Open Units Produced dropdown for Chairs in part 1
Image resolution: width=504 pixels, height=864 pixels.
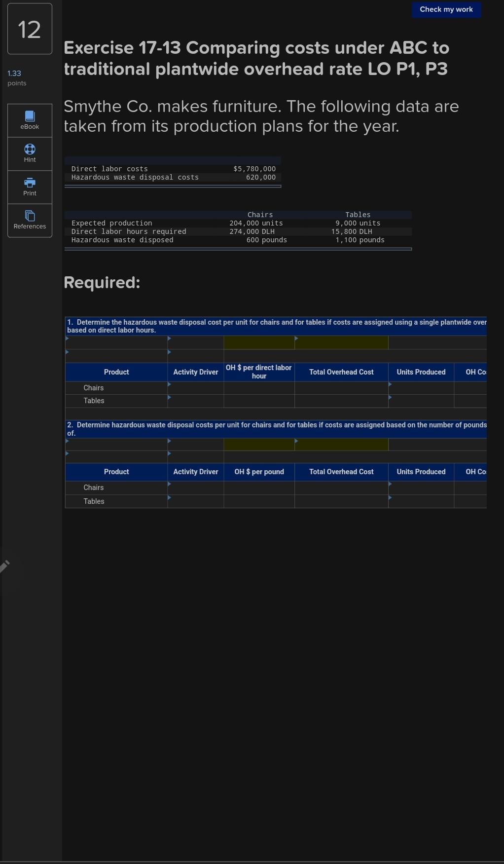(421, 388)
